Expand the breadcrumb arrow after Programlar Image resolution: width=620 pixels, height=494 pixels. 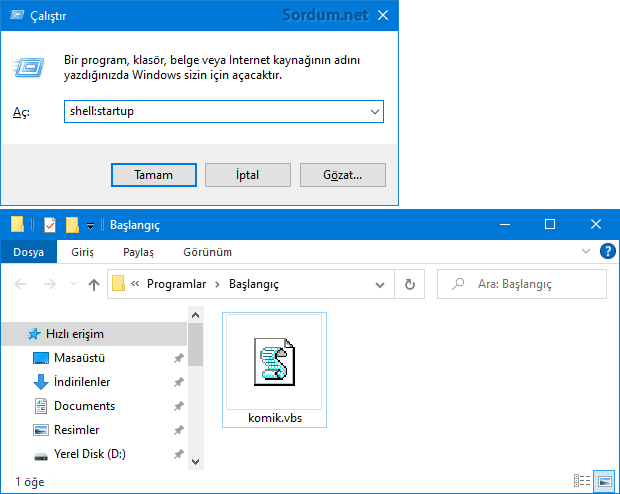(x=217, y=284)
